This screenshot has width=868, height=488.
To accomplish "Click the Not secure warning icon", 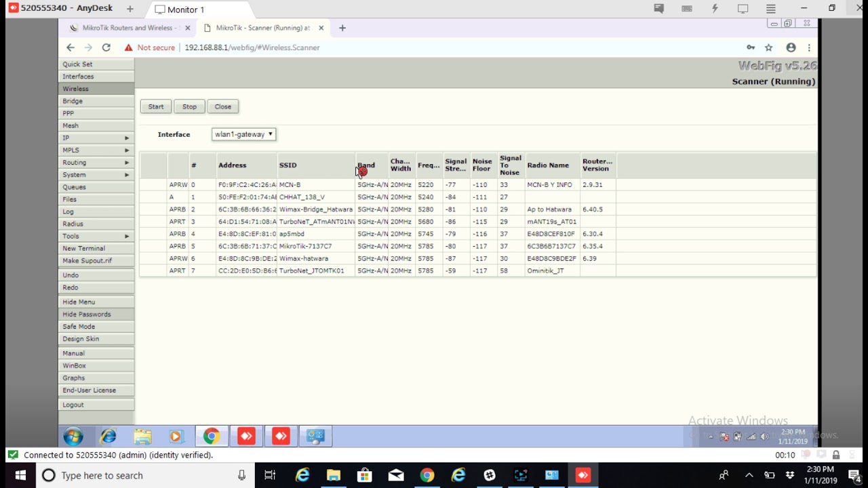I will click(128, 47).
